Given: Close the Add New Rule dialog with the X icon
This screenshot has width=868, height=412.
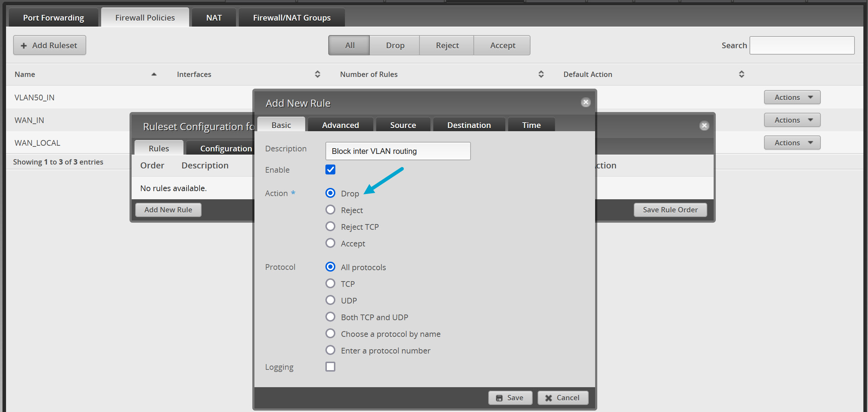Looking at the screenshot, I should pos(586,102).
